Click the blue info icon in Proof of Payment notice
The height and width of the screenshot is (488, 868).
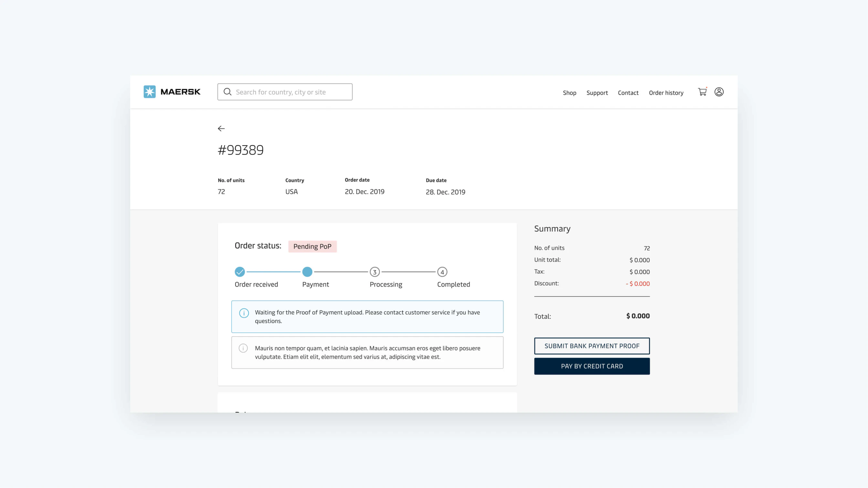(x=244, y=313)
